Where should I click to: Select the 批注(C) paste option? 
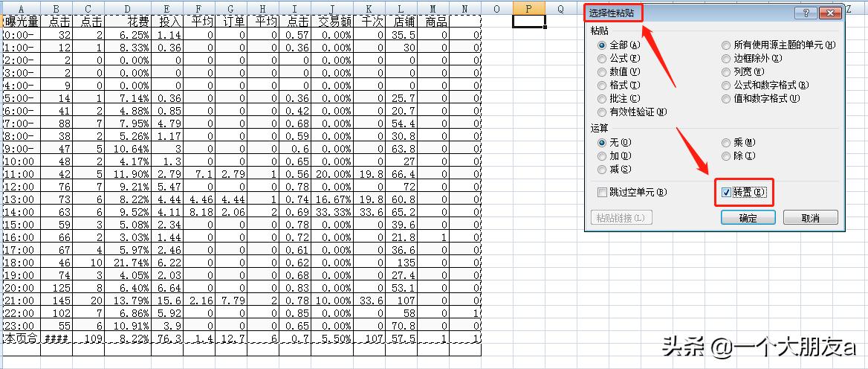point(618,98)
